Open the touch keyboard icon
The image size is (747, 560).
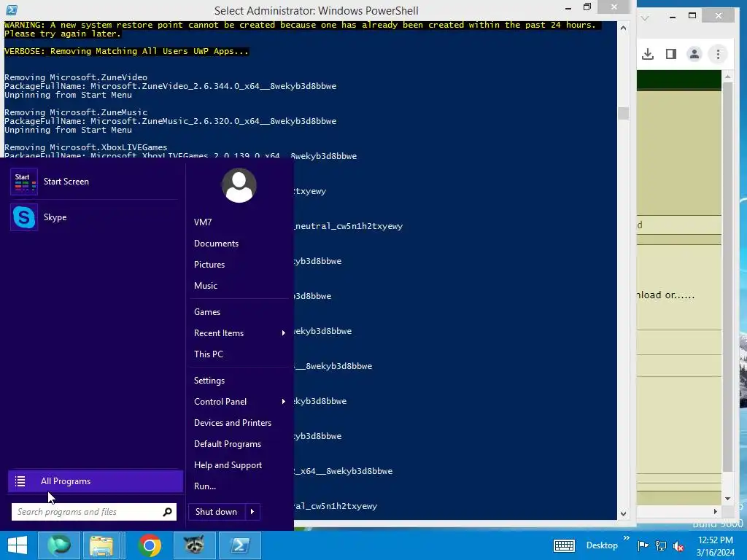[x=564, y=545]
